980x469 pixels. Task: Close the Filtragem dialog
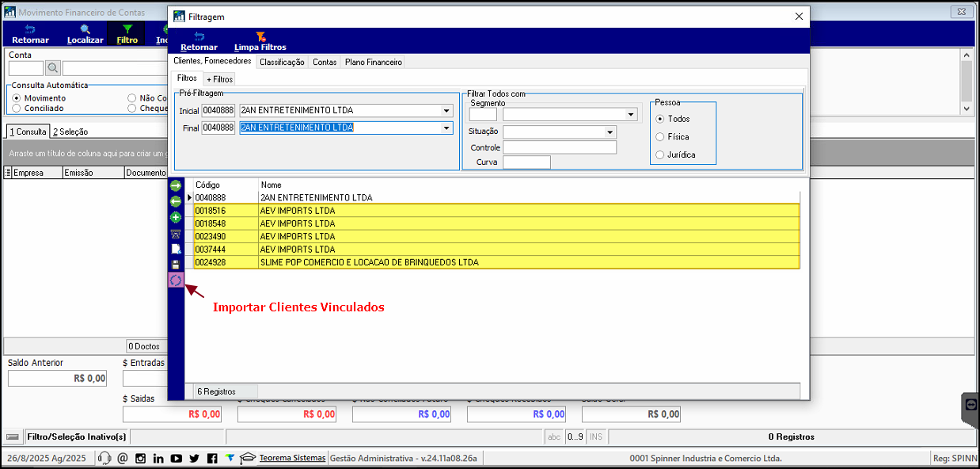click(798, 16)
